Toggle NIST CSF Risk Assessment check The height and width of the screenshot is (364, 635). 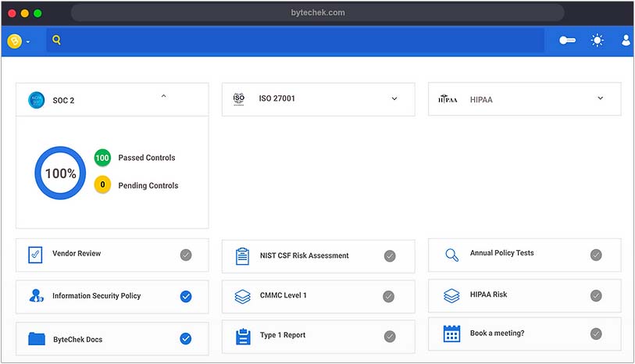pos(390,256)
